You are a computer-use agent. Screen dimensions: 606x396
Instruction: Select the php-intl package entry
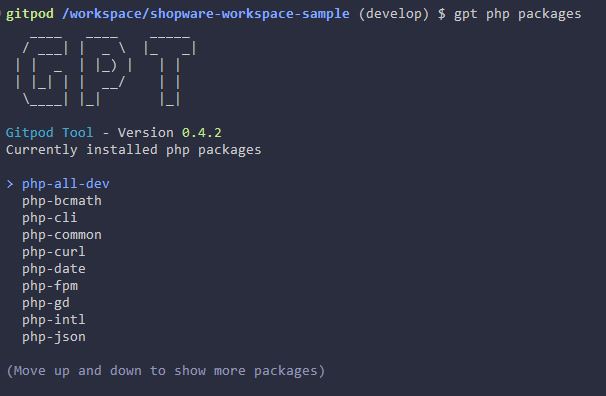(x=54, y=320)
